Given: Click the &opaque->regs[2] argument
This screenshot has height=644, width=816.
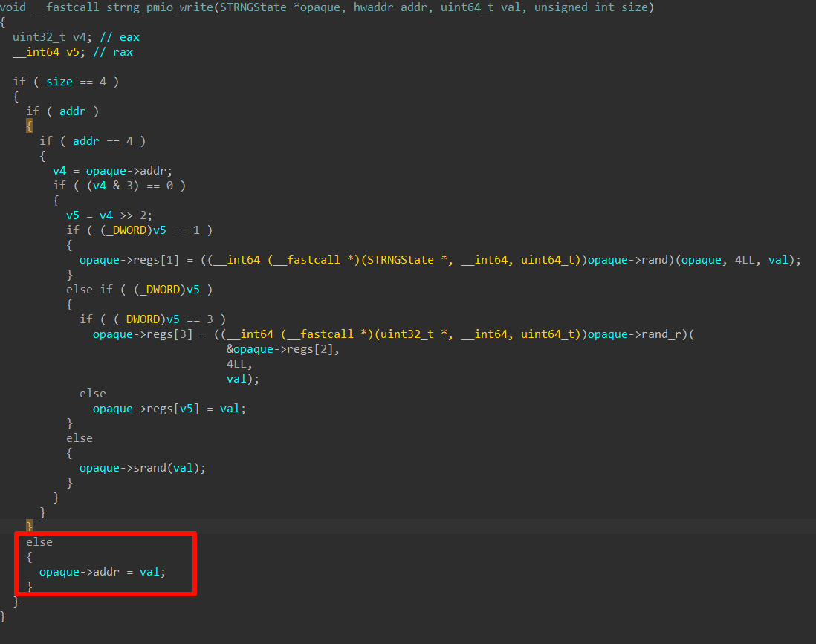Looking at the screenshot, I should click(x=282, y=349).
